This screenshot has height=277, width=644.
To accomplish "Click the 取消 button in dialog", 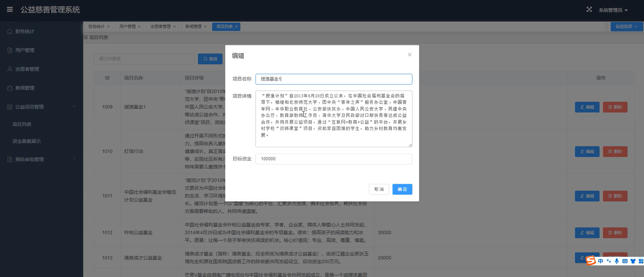I will pos(379,189).
